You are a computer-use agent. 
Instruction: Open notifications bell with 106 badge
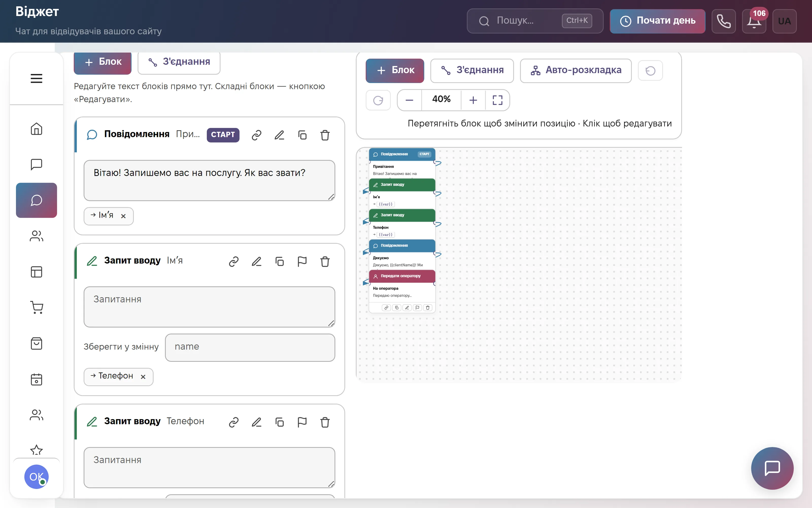coord(754,21)
